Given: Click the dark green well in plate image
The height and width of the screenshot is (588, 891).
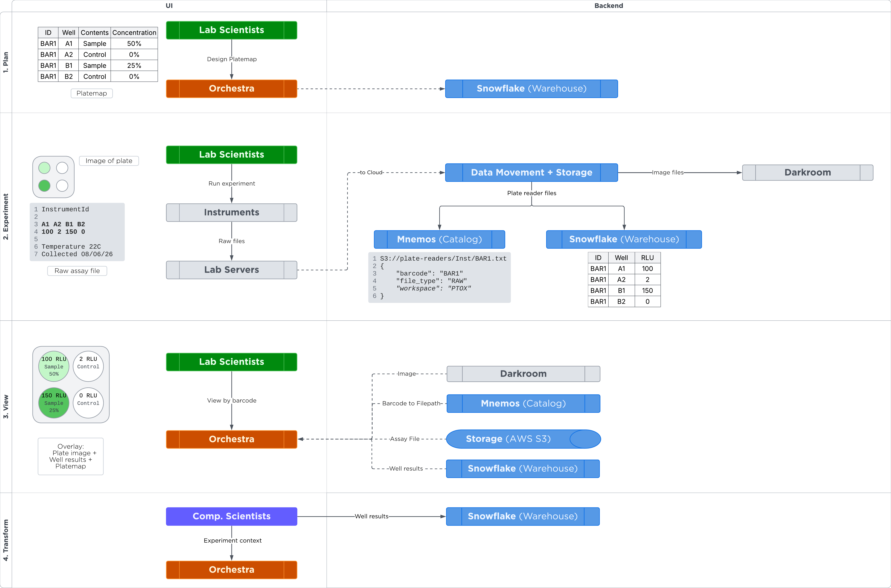Looking at the screenshot, I should click(44, 186).
